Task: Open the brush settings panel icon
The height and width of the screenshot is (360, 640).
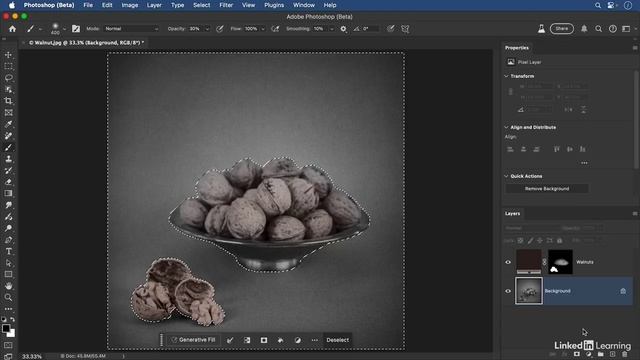Action: pos(76,29)
